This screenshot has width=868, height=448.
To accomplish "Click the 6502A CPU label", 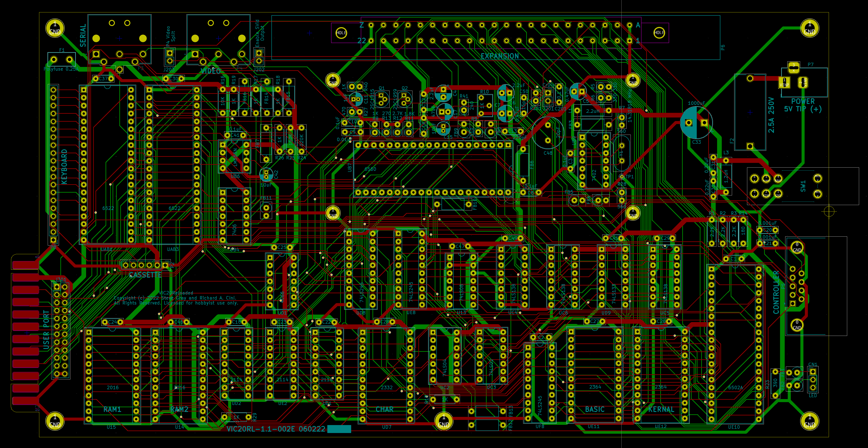I will (735, 387).
